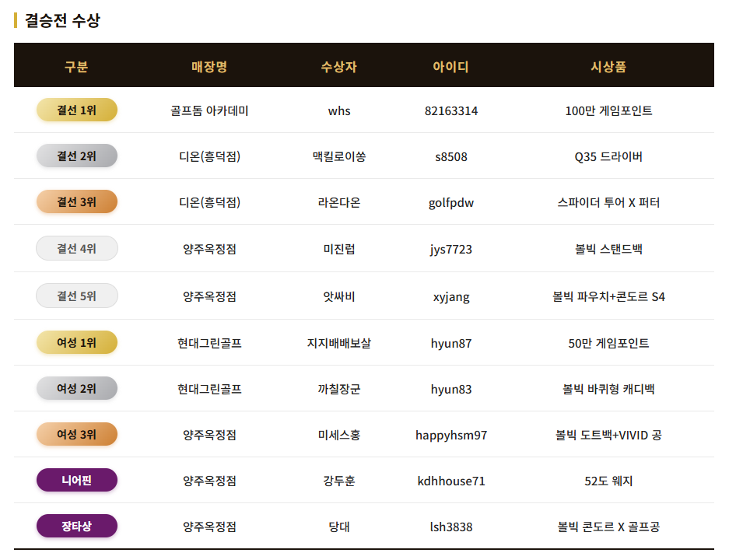This screenshot has height=560, width=729.
Task: Select the 결선 4위 rank badge
Action: (x=77, y=249)
